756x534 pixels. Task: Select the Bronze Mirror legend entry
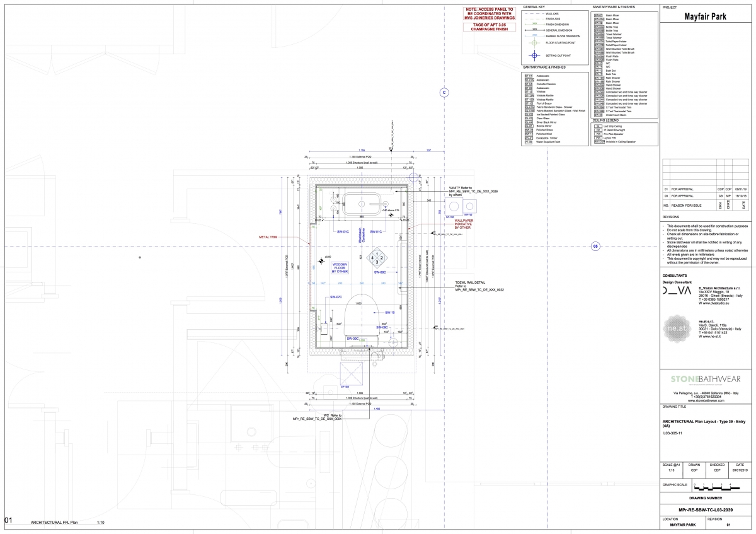pyautogui.click(x=539, y=126)
